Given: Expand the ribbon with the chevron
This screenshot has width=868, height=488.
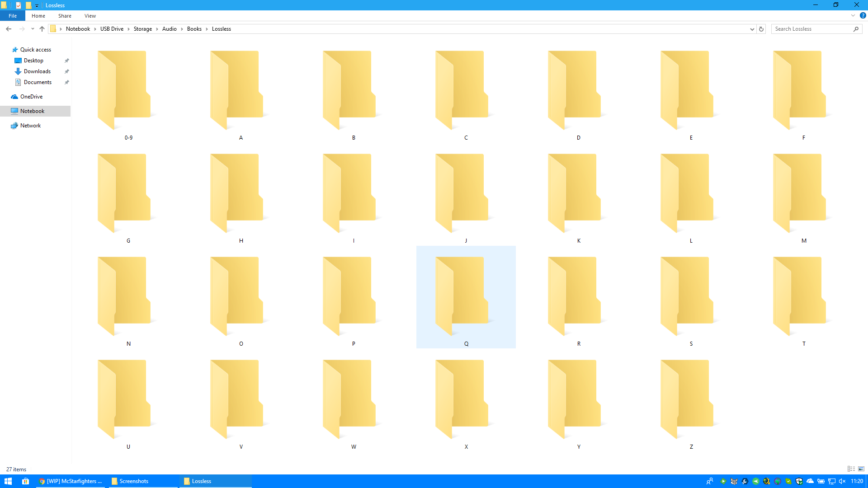Looking at the screenshot, I should 853,15.
